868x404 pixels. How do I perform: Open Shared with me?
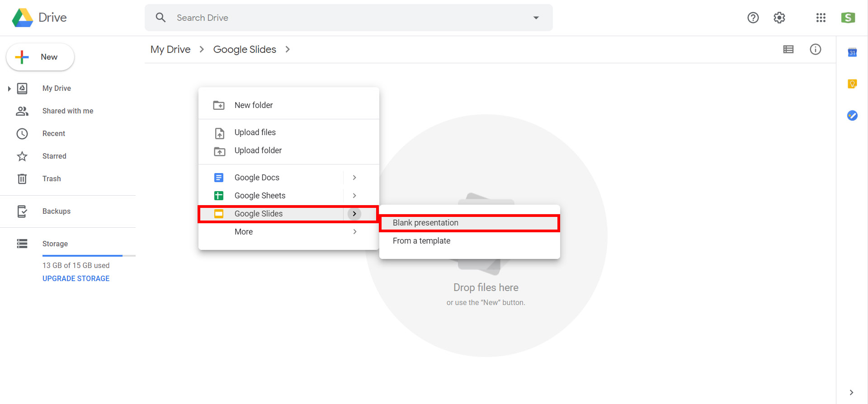coord(68,111)
